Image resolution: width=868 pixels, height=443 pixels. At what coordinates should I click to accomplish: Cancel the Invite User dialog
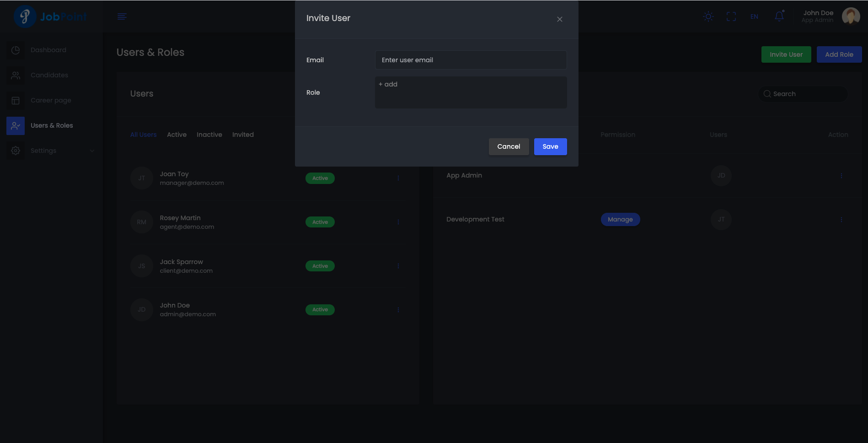point(508,146)
